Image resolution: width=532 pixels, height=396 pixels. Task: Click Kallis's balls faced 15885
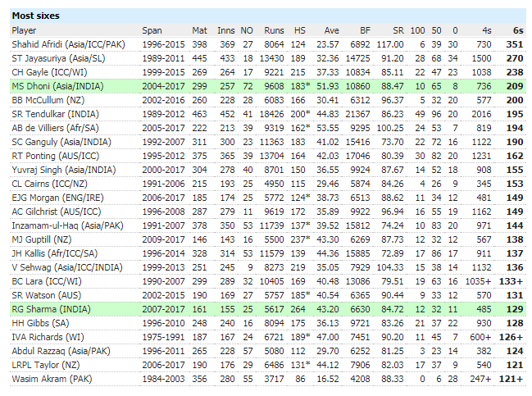pos(358,253)
